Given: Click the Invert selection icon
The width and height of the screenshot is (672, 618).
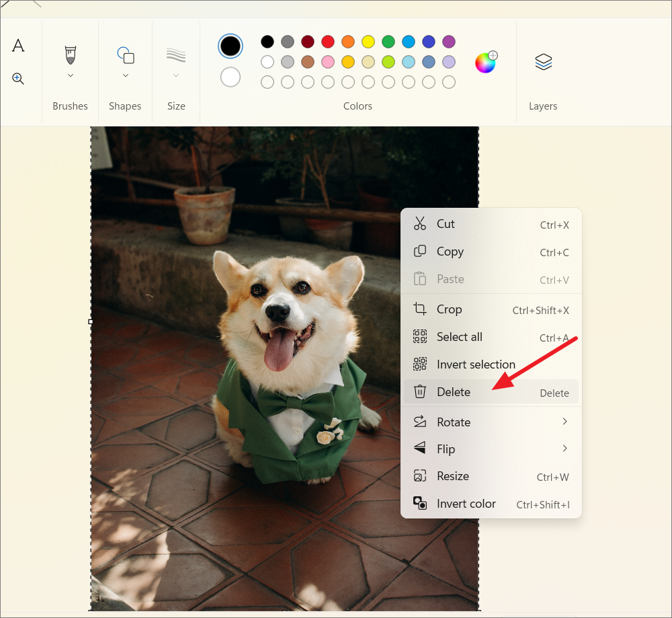Looking at the screenshot, I should [x=420, y=364].
